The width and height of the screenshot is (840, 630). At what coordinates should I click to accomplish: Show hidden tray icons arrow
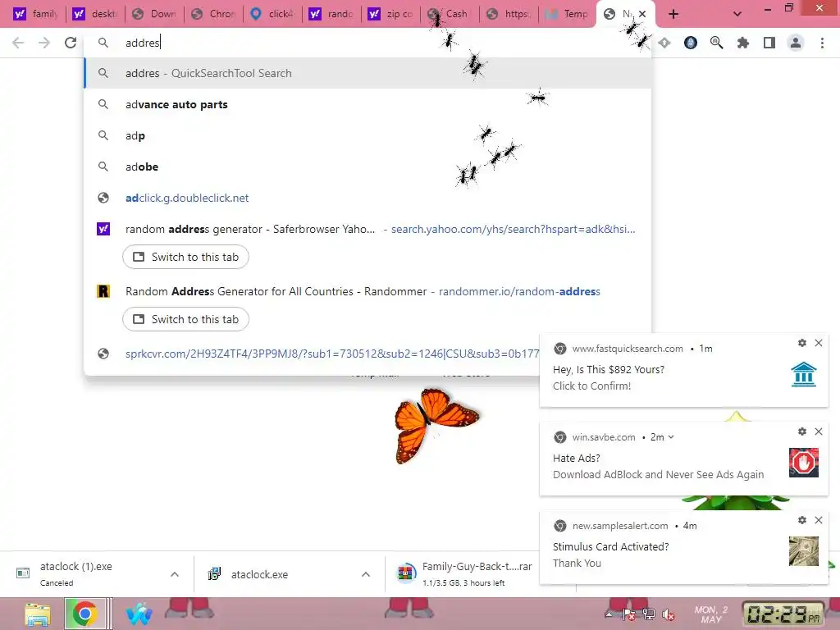click(x=609, y=615)
